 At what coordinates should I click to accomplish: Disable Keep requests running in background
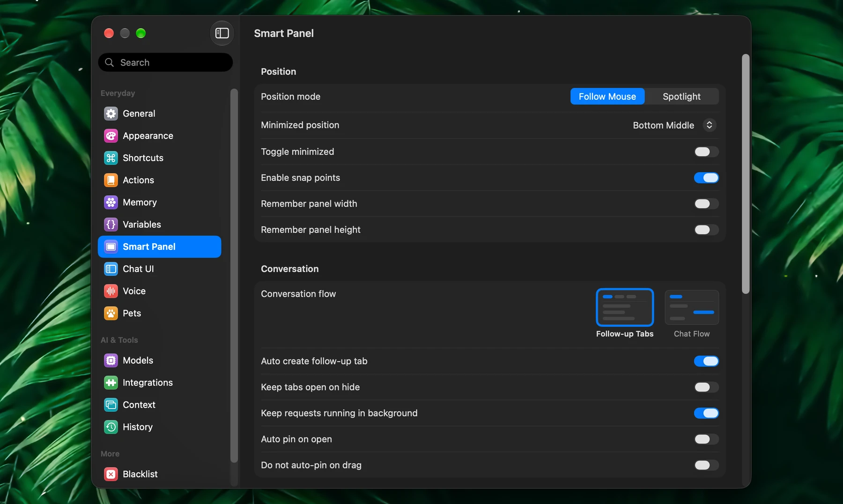[x=706, y=413]
